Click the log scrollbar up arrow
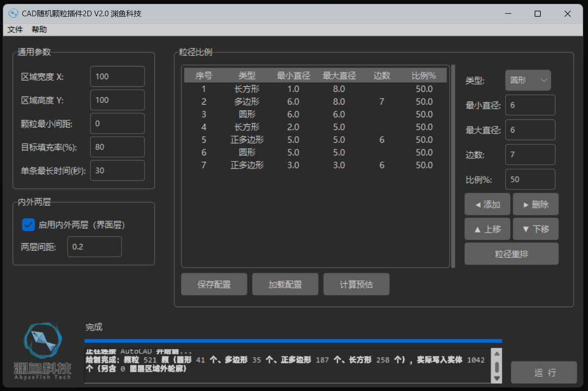This screenshot has height=391, width=588. (x=497, y=354)
